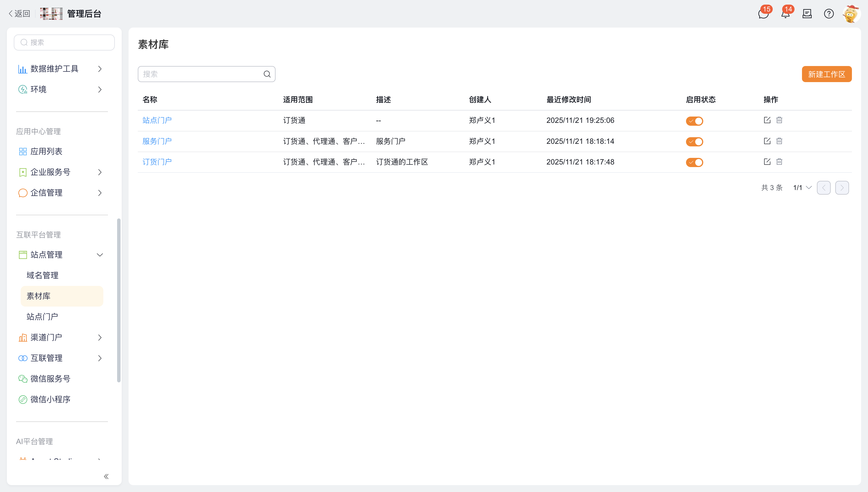Open the notifications bell icon
The height and width of the screenshot is (492, 868).
(x=785, y=14)
